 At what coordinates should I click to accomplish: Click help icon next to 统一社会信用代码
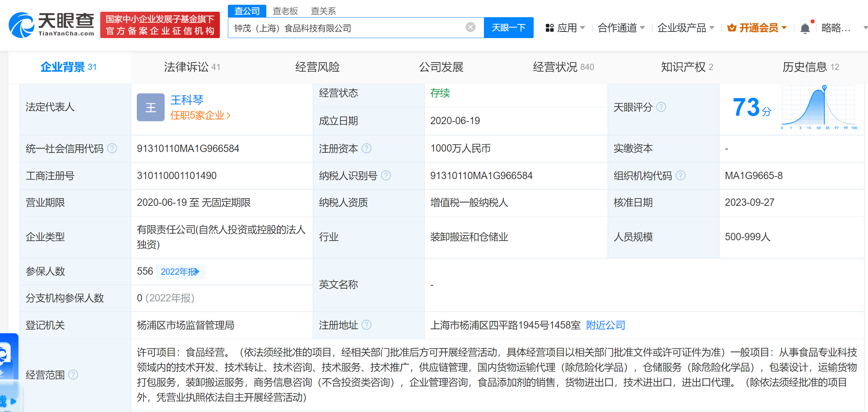click(x=112, y=148)
